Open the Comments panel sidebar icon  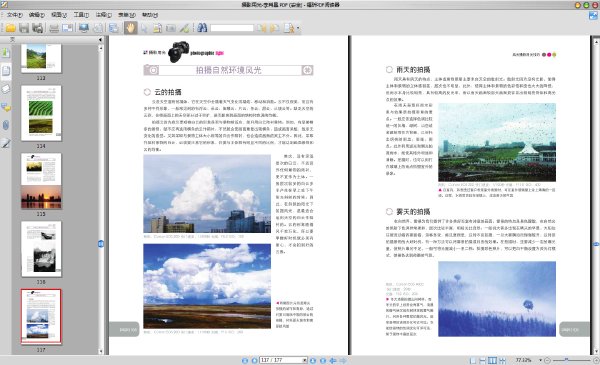point(6,108)
